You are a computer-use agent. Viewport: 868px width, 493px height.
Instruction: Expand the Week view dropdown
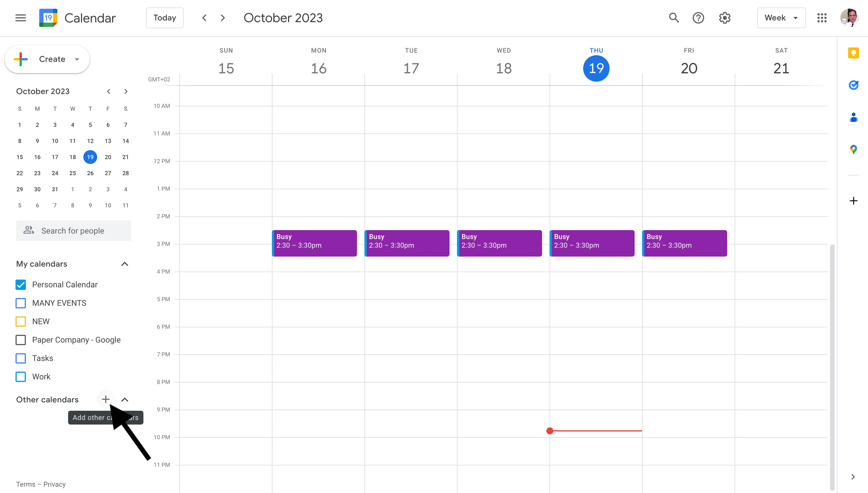(781, 17)
